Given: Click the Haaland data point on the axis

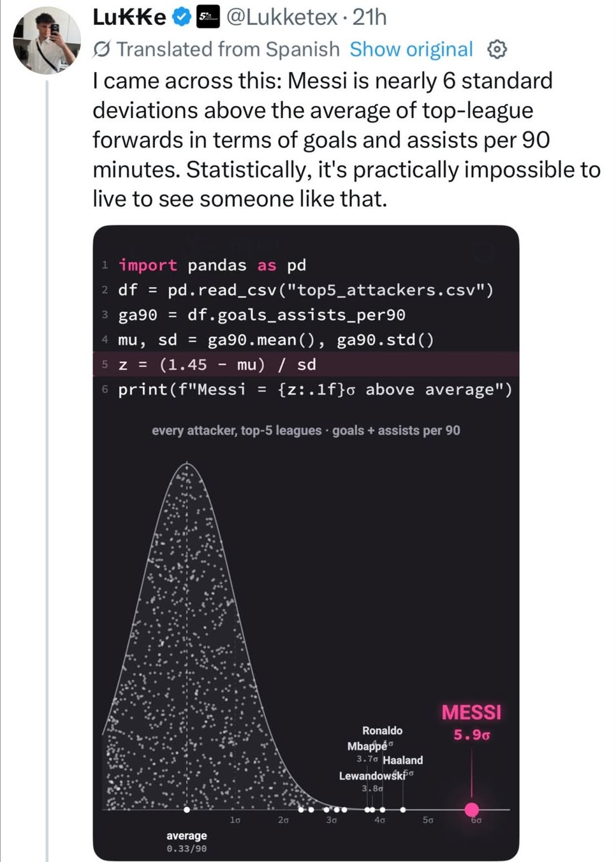Looking at the screenshot, I should 403,809.
